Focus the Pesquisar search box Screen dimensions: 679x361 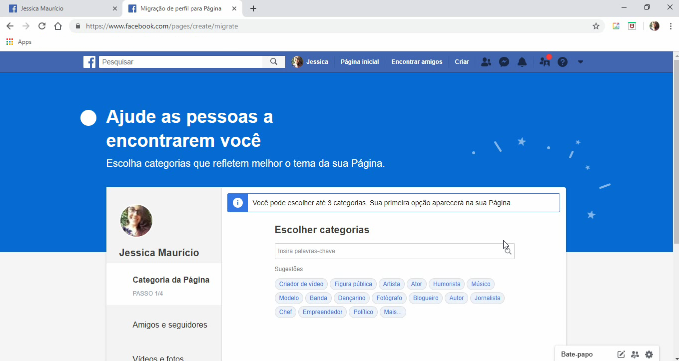[x=181, y=62]
